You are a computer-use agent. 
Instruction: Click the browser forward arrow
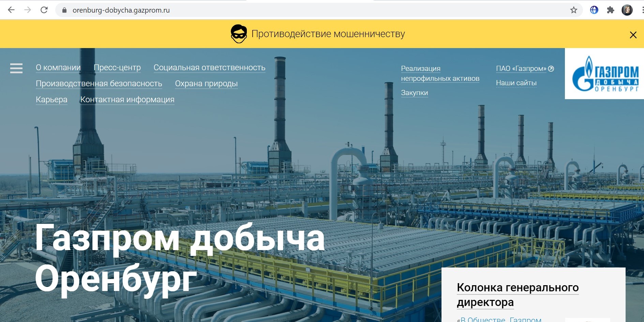point(28,10)
